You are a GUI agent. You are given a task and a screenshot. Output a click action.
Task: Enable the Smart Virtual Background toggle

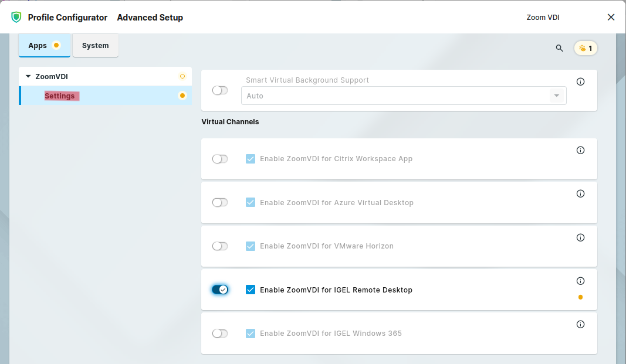pos(220,90)
